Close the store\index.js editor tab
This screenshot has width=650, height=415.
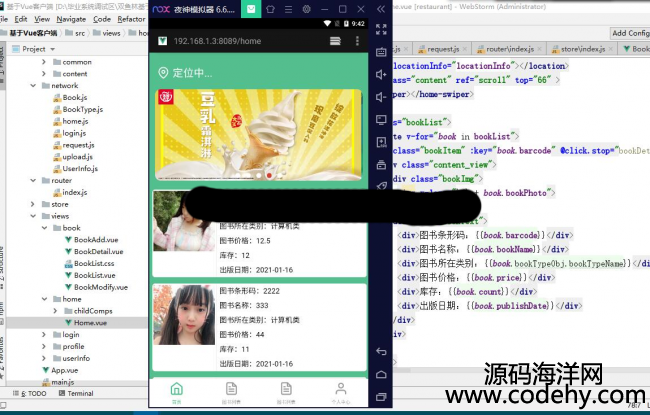pyautogui.click(x=611, y=49)
